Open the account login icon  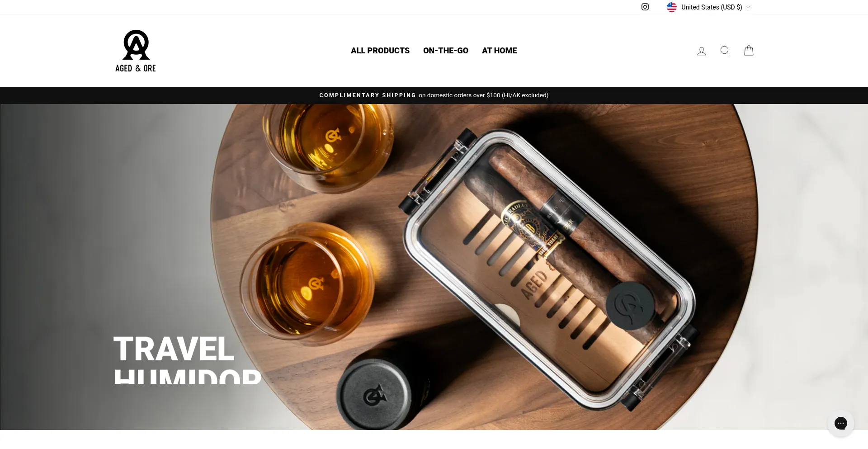[702, 51]
